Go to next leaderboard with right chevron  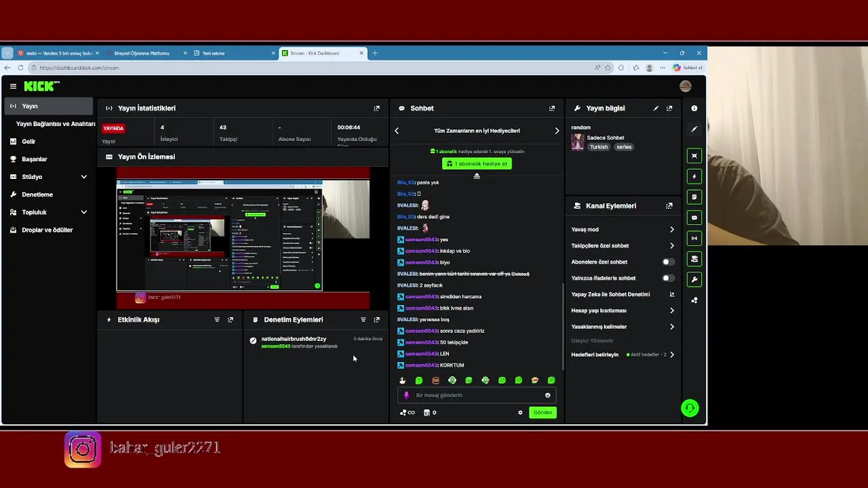pyautogui.click(x=557, y=131)
